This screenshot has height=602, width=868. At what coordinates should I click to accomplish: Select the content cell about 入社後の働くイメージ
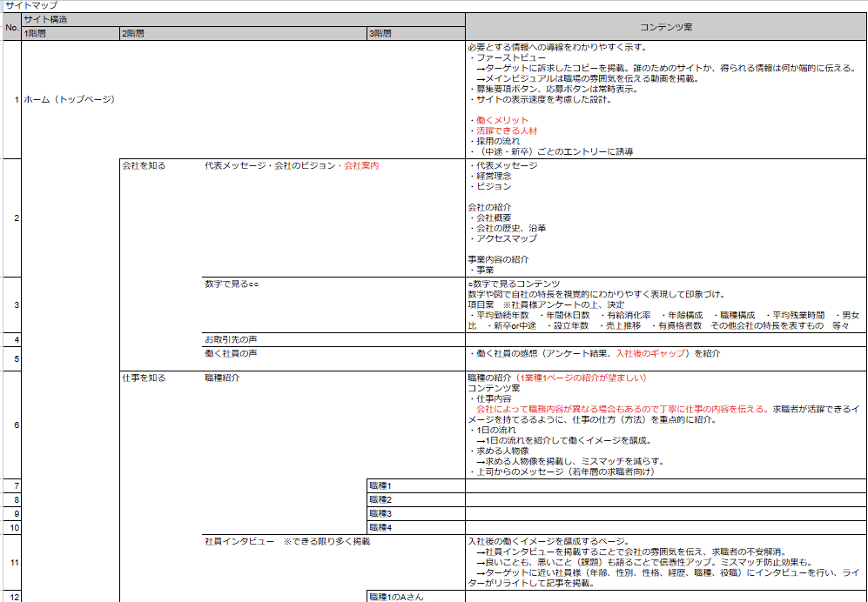[x=667, y=562]
